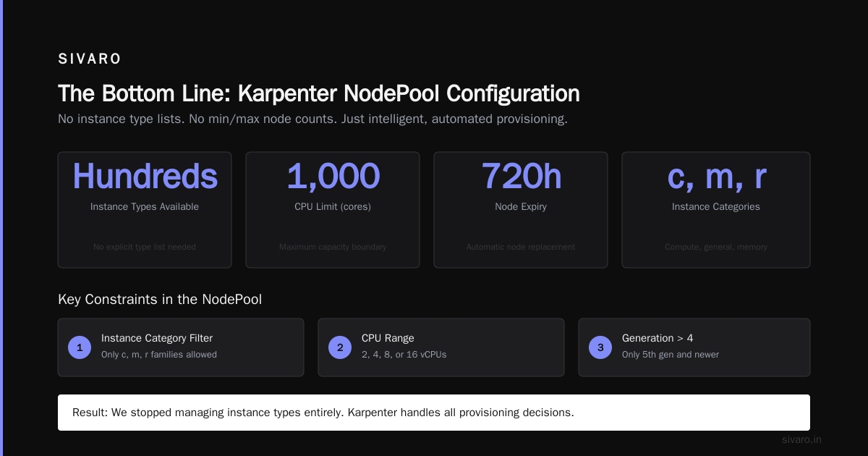Screen dimensions: 868x456
Task: Select the 720h Node Expiry card
Action: coord(521,210)
